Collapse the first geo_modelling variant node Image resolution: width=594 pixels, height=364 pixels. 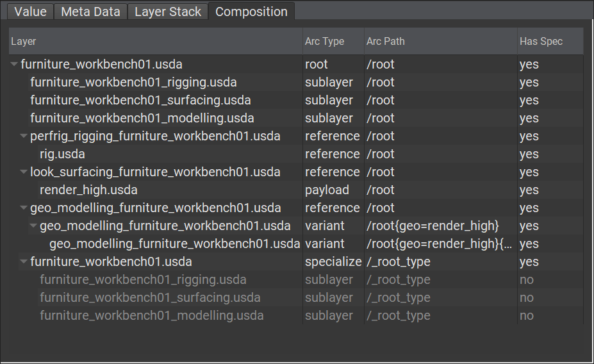tap(33, 226)
